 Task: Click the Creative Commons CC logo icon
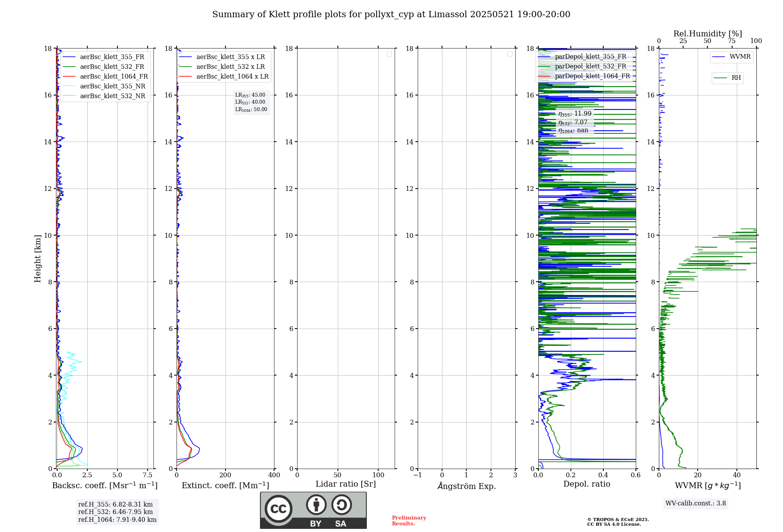tap(278, 509)
